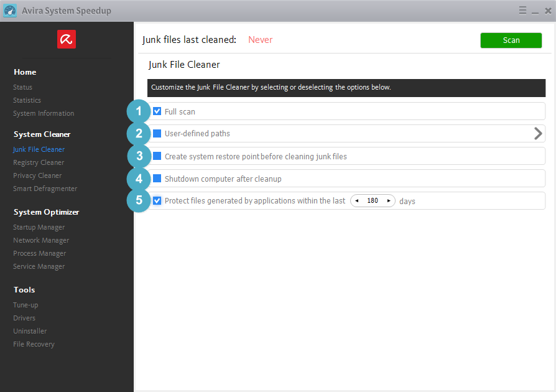Increase protected days with right arrow
Screen dimensions: 556x392
coord(389,201)
